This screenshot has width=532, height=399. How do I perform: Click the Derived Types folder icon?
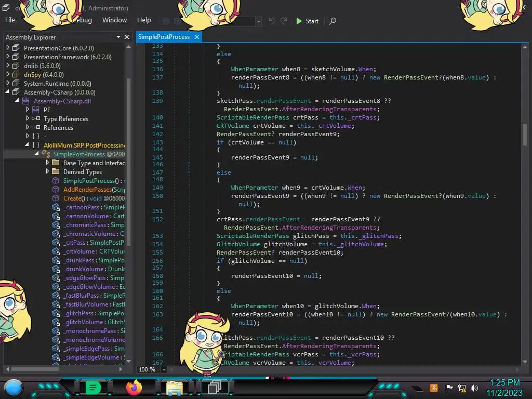[56, 171]
